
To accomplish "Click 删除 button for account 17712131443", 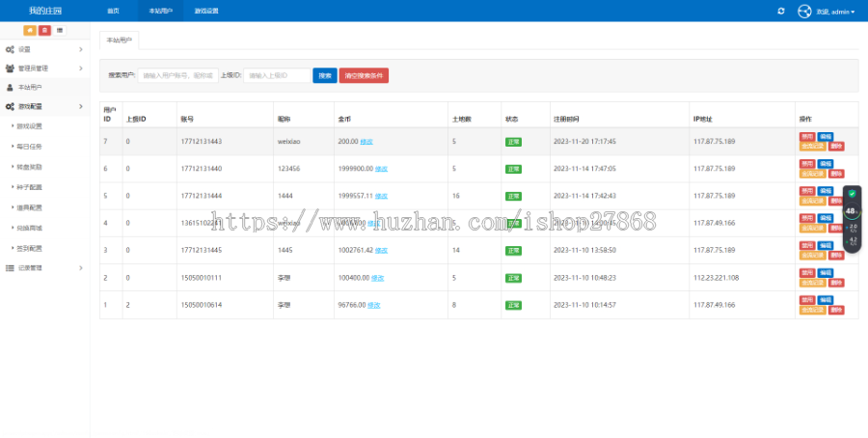I will click(836, 147).
